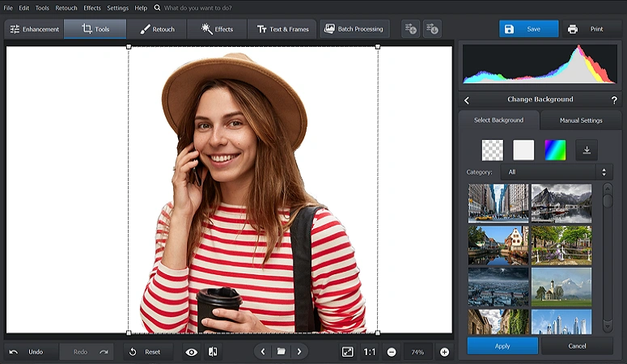Select the ivy alley background thumbnail
627x364 pixels.
tap(498, 322)
